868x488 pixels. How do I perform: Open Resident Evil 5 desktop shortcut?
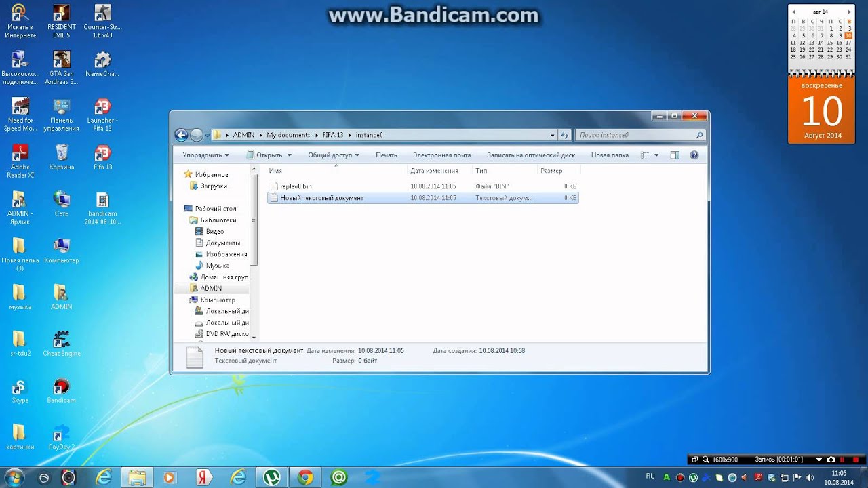tap(62, 21)
